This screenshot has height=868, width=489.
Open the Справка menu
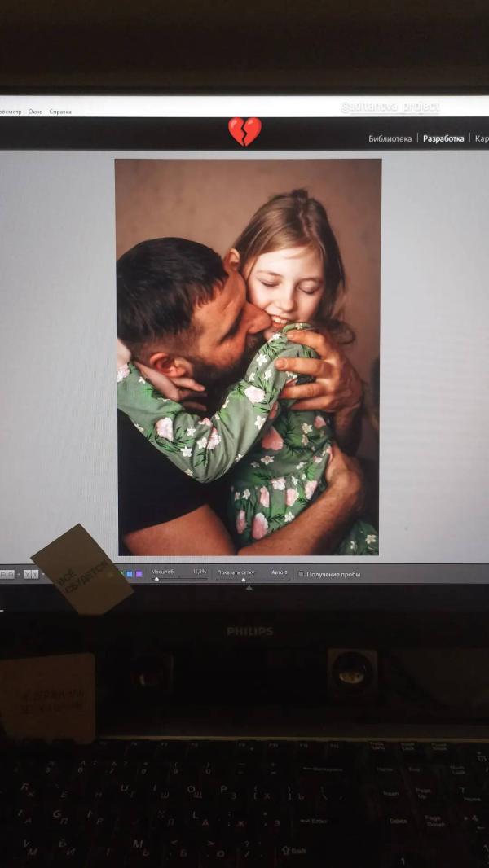tap(59, 112)
